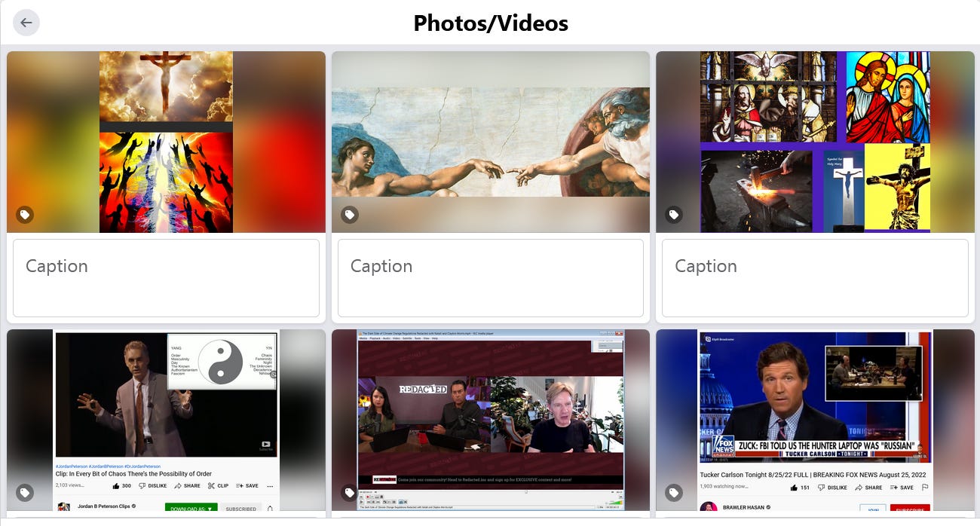The height and width of the screenshot is (526, 980).
Task: Add caption under the stained glass collage
Action: click(815, 278)
